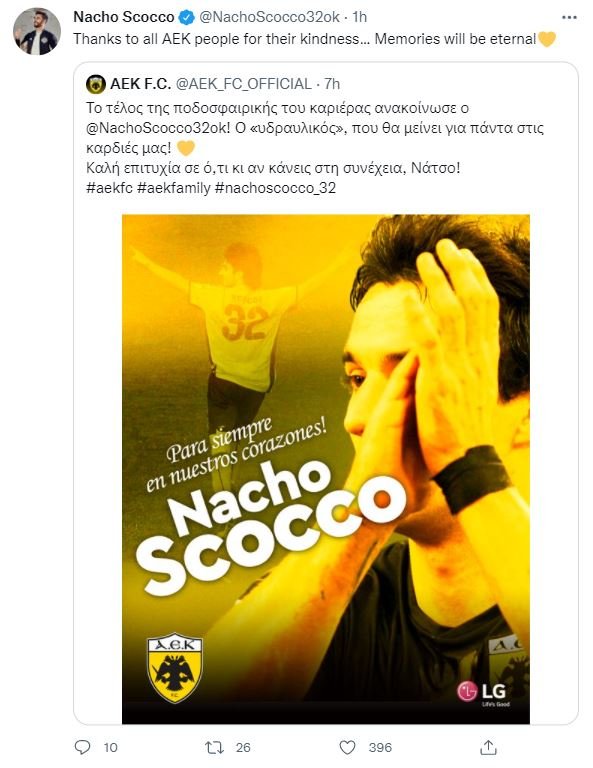Screen dimensions: 593x768
Task: Click the 1h tweet timestamp
Action: (360, 17)
